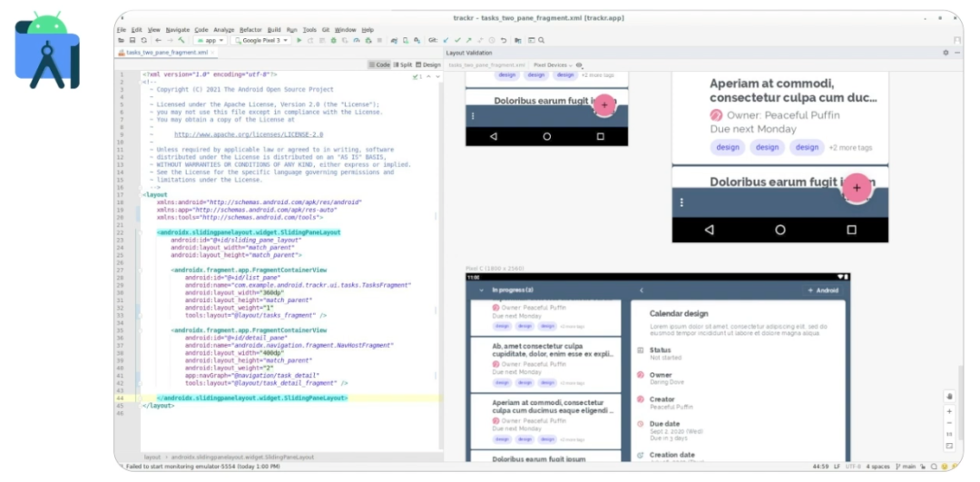This screenshot has width=980, height=482.
Task: Click the Apache license URL link
Action: [x=248, y=134]
